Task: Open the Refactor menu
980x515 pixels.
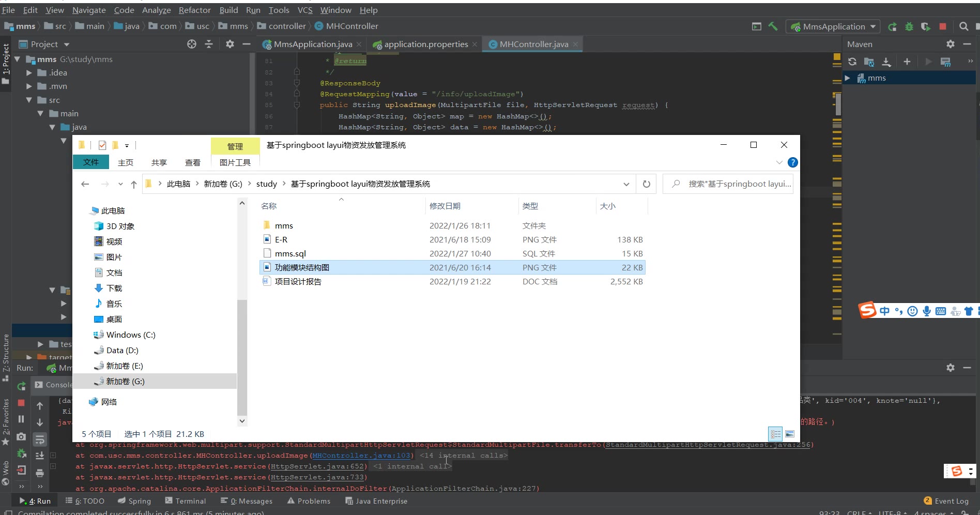Action: click(195, 10)
